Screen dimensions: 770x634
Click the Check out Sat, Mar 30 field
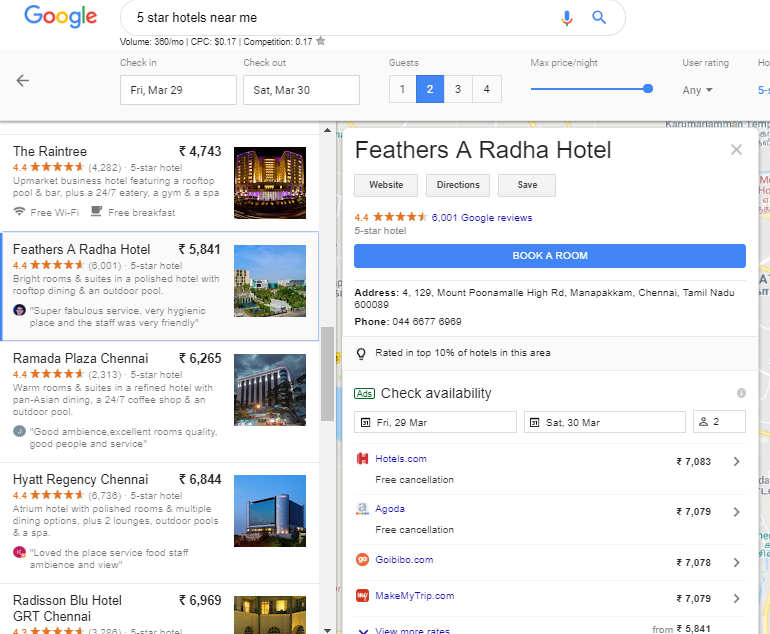pos(302,90)
